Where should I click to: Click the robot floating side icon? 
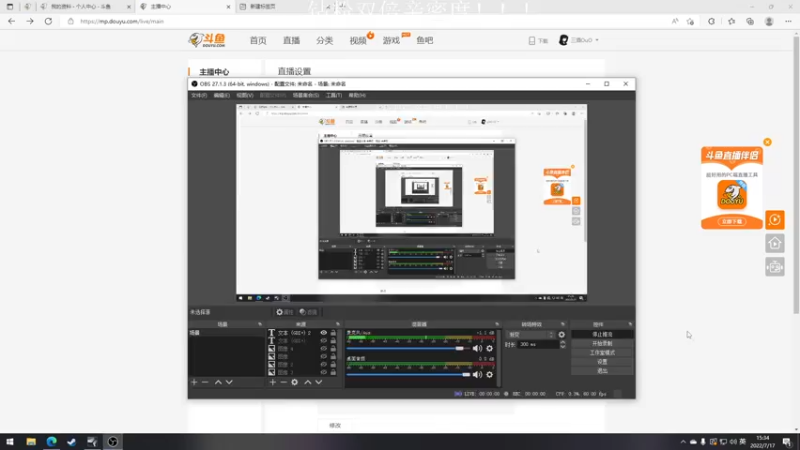click(774, 267)
